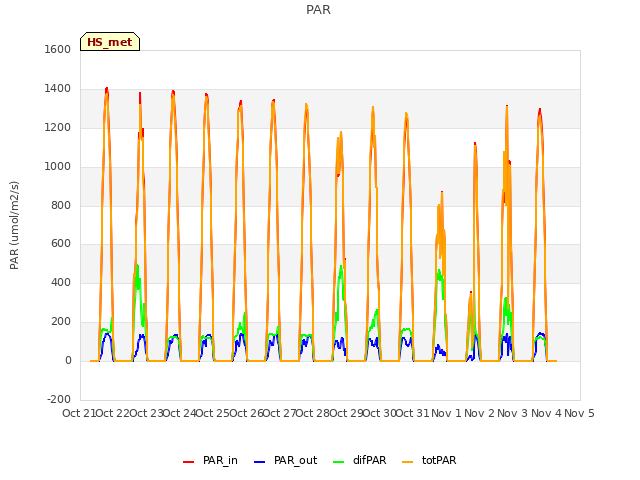Click the totPAR legend label
Viewport: 640px width, 480px height.
coord(439,460)
